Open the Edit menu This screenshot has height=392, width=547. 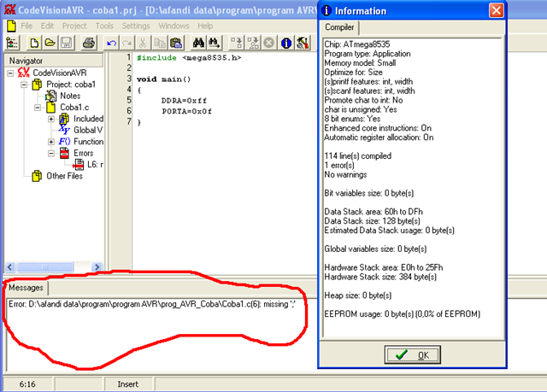coord(47,26)
